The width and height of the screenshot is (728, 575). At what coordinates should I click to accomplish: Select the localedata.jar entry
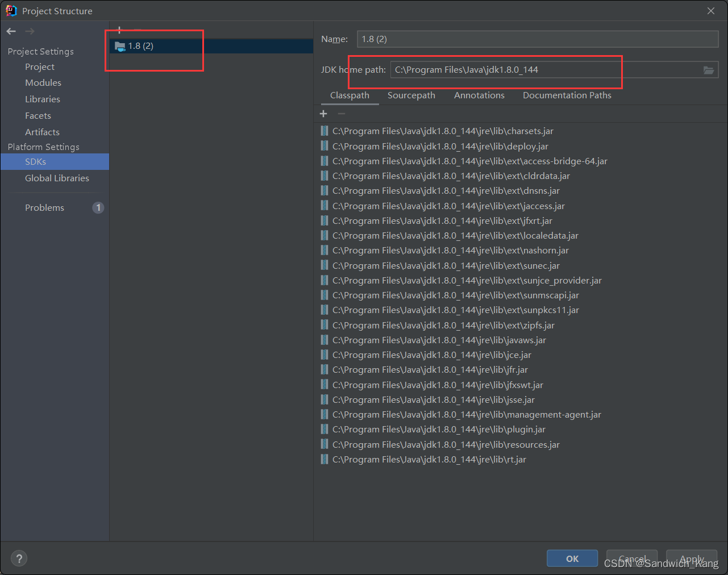pos(450,236)
